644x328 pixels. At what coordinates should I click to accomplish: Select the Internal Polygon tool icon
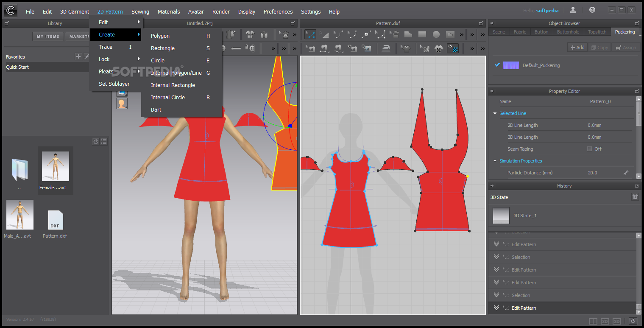[450, 34]
